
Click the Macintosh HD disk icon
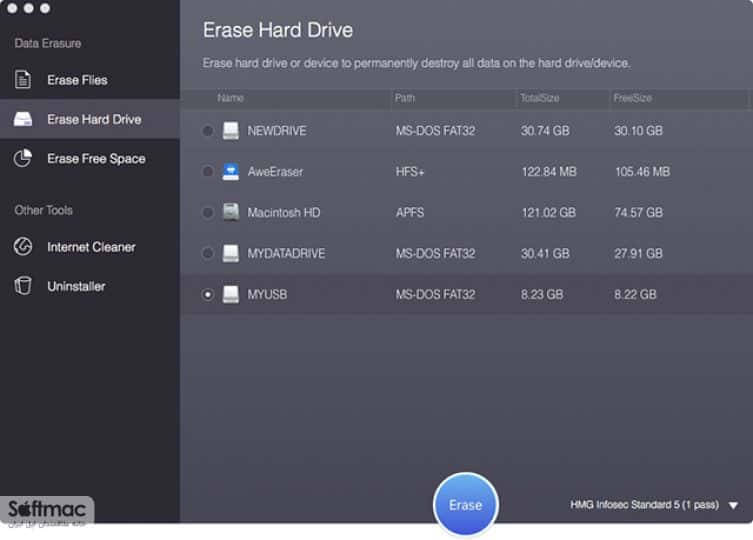coord(231,212)
